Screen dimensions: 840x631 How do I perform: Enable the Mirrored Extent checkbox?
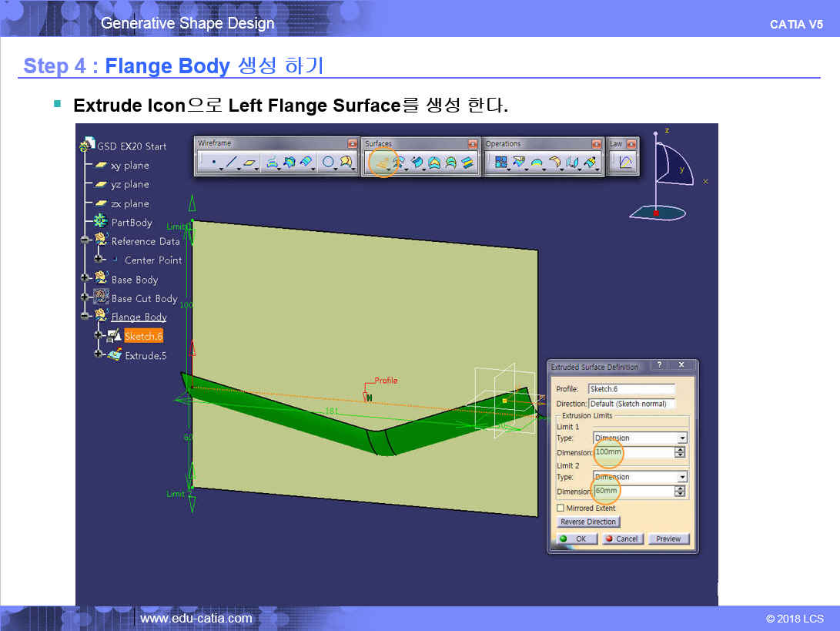(x=561, y=508)
